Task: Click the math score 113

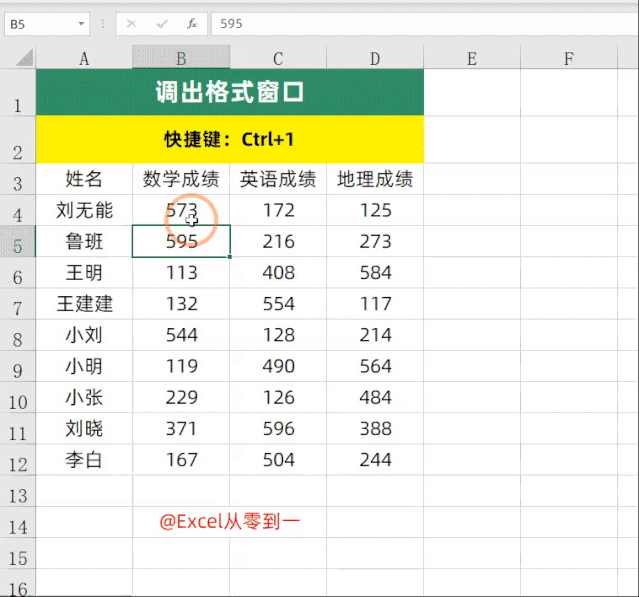Action: tap(181, 273)
